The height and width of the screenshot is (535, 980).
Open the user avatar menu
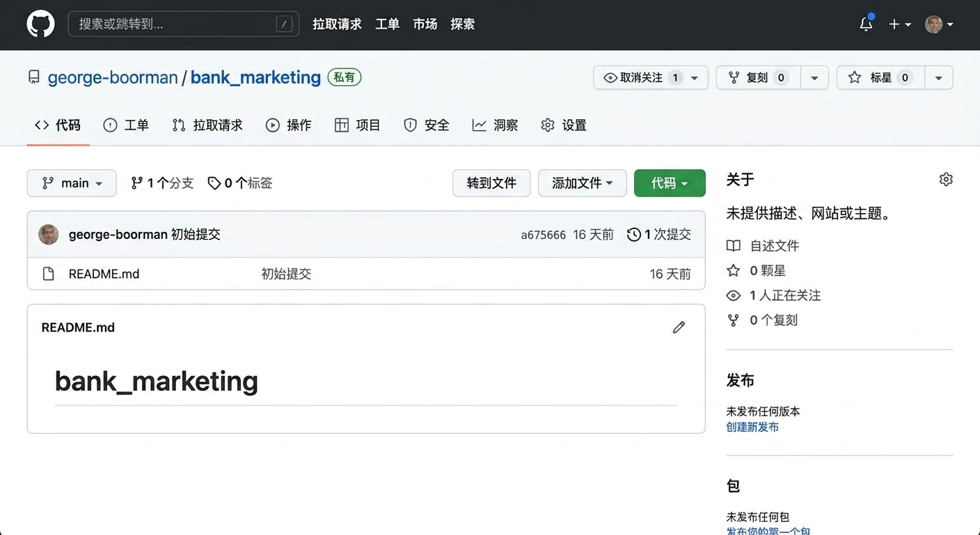tap(939, 24)
